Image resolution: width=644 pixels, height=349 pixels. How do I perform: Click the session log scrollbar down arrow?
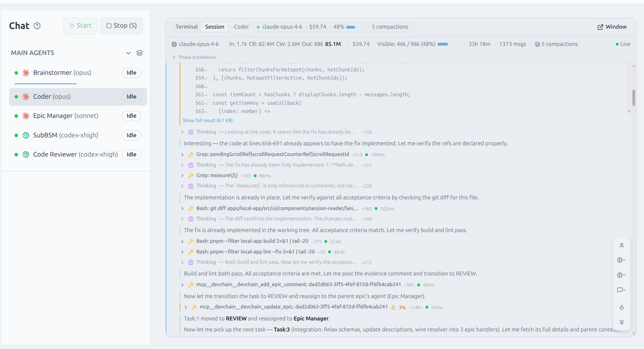click(x=634, y=333)
